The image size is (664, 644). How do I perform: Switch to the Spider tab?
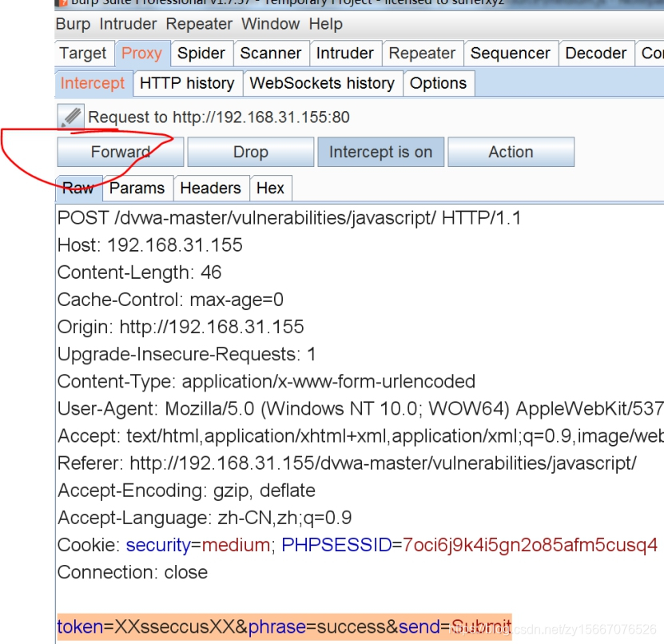[201, 54]
